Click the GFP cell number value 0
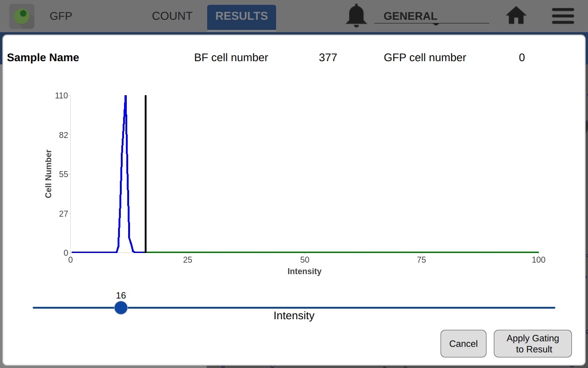Image resolution: width=588 pixels, height=368 pixels. 521,57
